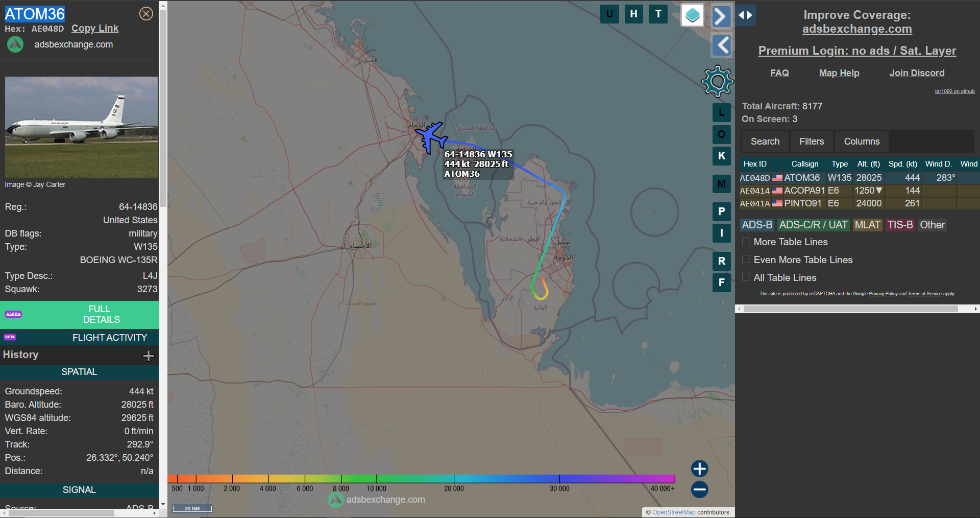The height and width of the screenshot is (518, 980).
Task: Toggle the I map option button
Action: coord(721,233)
